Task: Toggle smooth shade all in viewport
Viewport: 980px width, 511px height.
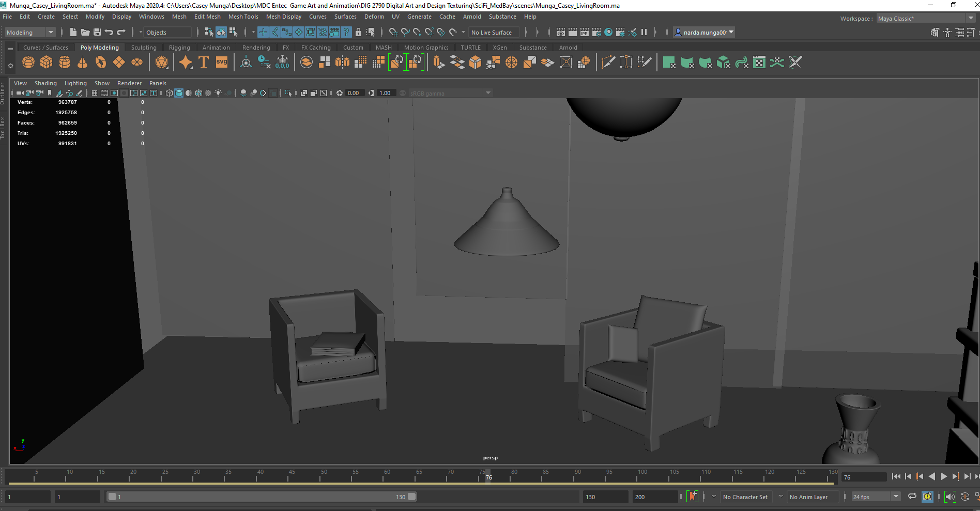Action: click(179, 93)
